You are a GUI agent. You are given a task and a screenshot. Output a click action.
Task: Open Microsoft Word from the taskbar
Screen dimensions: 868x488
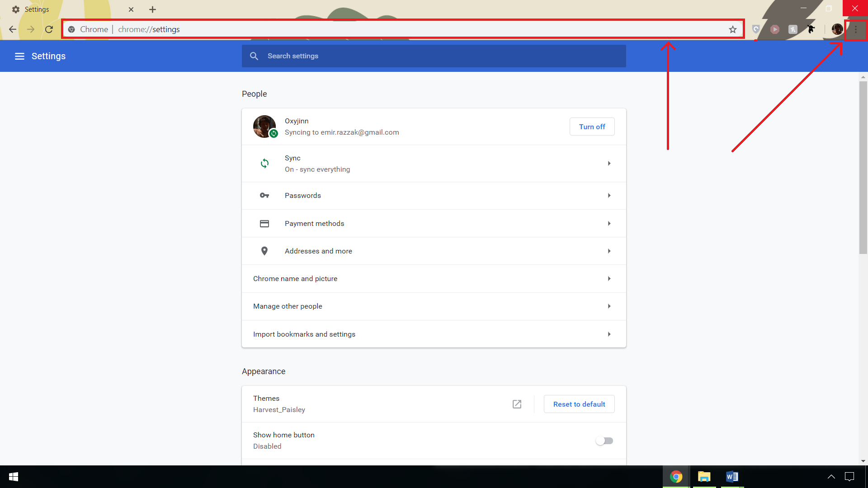pos(732,477)
